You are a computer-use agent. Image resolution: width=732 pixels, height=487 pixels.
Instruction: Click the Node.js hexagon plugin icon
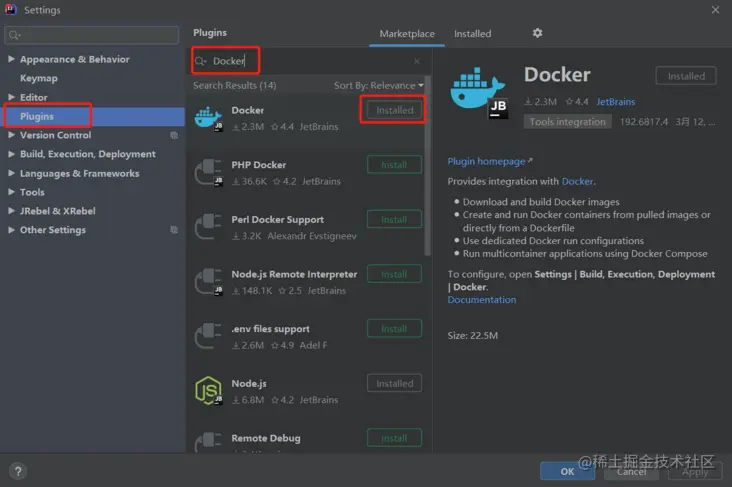point(208,391)
